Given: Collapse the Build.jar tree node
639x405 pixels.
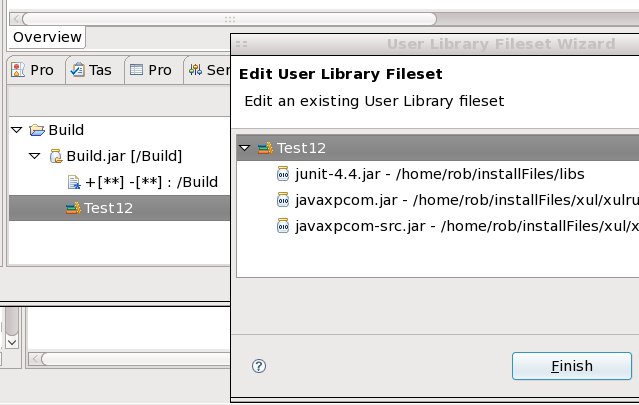Looking at the screenshot, I should click(34, 156).
